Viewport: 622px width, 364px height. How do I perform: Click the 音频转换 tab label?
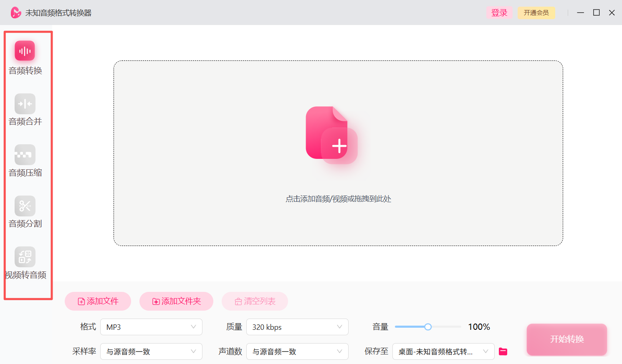tap(25, 70)
